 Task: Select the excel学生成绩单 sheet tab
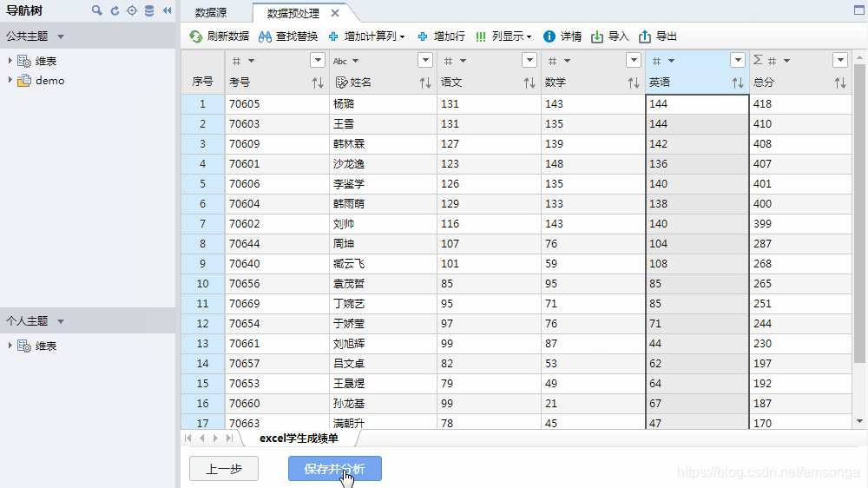(299, 439)
